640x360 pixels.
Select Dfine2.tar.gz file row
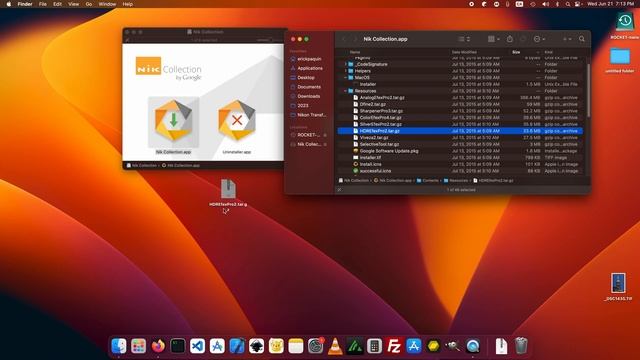pos(460,104)
